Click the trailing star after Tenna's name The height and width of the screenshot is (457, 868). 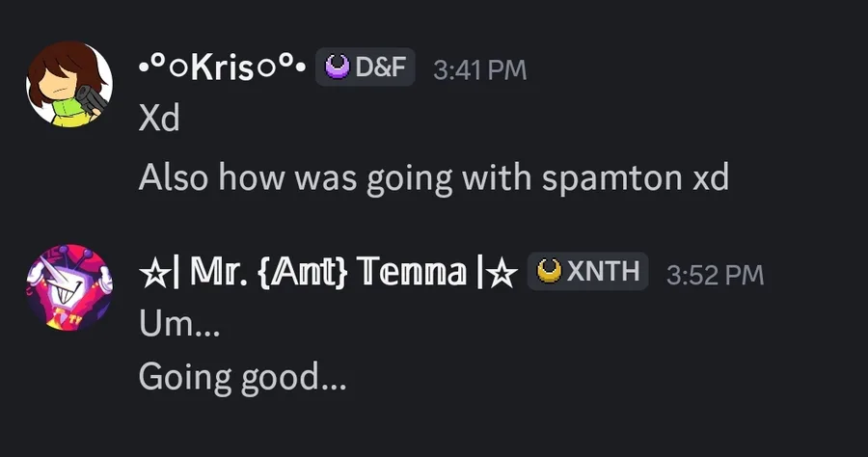(x=502, y=273)
